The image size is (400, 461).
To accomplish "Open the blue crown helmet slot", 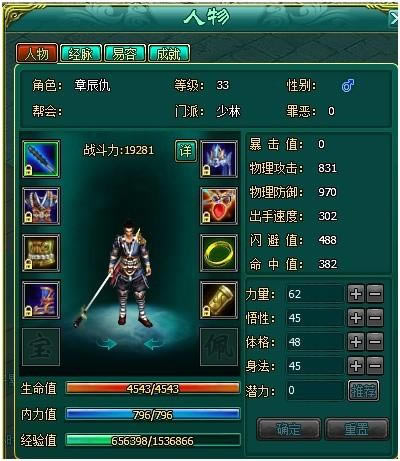I will pos(219,159).
